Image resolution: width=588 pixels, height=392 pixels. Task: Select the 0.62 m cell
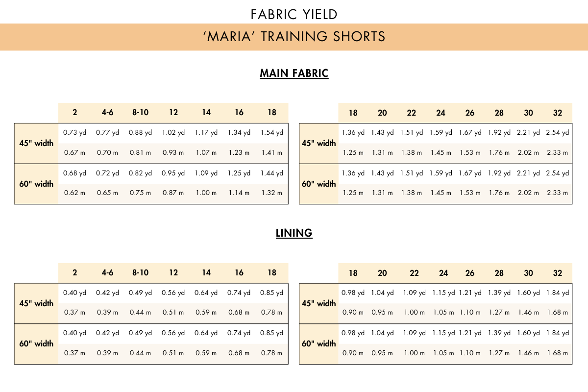pyautogui.click(x=74, y=193)
